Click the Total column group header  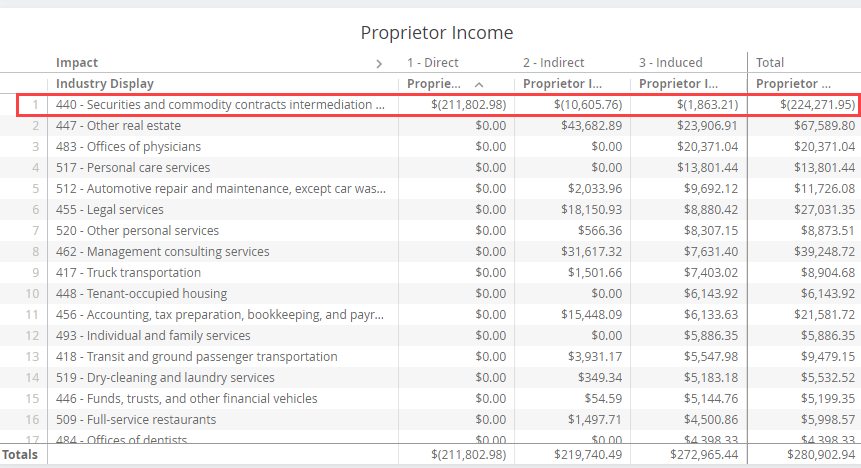[770, 63]
